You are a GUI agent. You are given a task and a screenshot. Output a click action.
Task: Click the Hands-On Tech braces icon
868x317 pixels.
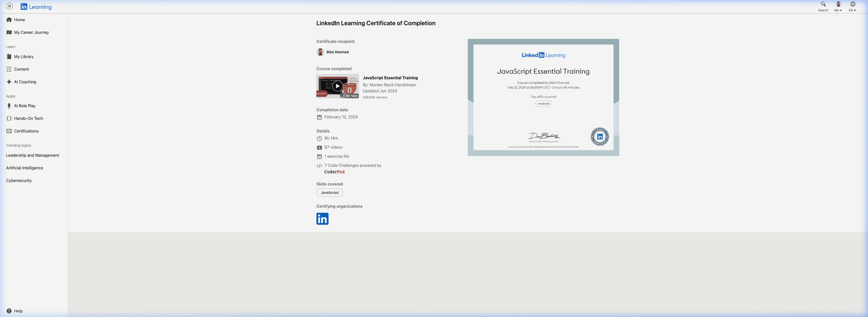(9, 118)
